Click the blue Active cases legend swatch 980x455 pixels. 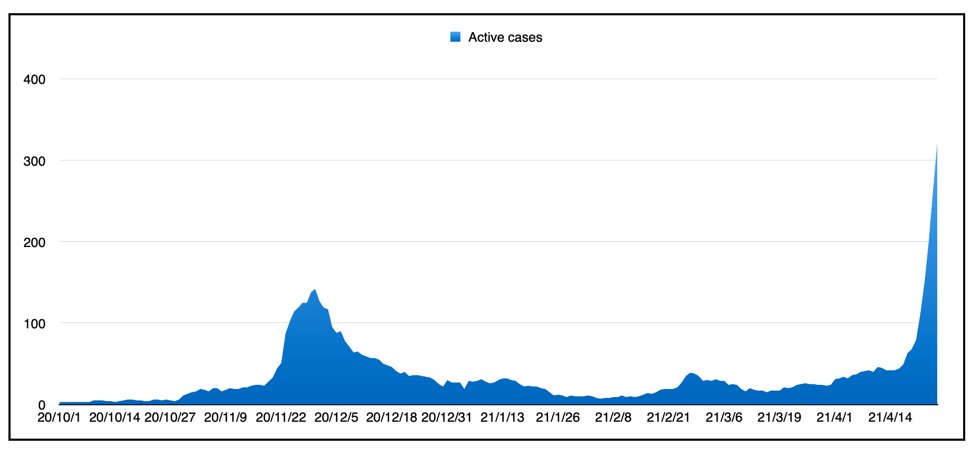click(x=455, y=37)
